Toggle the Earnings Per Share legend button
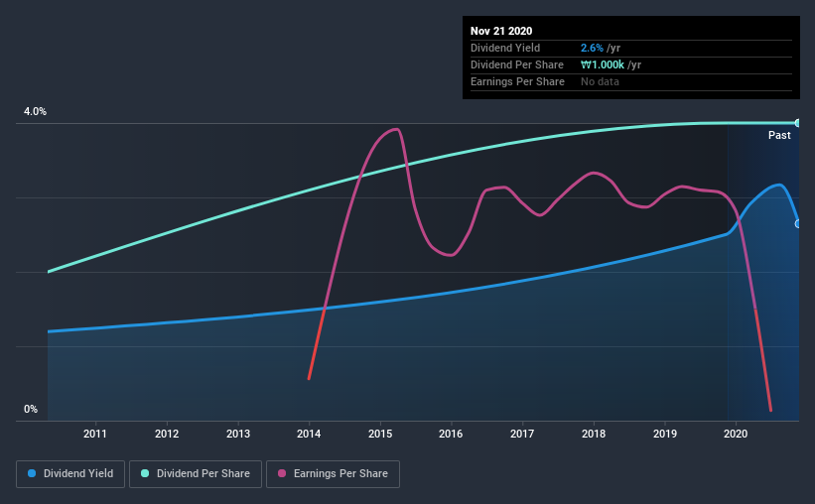 (333, 474)
